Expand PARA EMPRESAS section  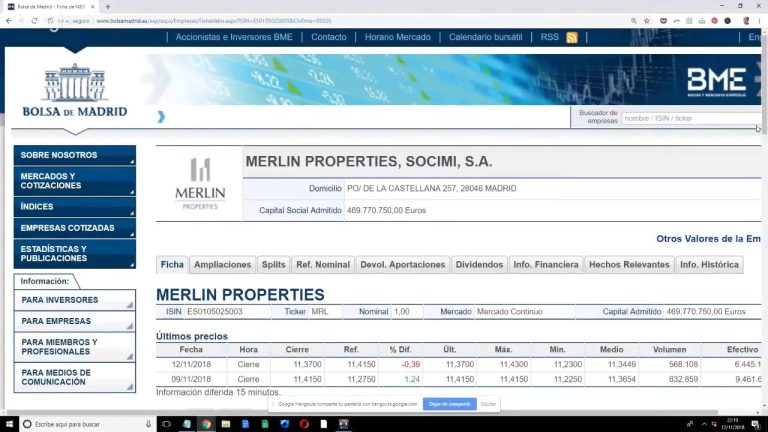pyautogui.click(x=75, y=321)
